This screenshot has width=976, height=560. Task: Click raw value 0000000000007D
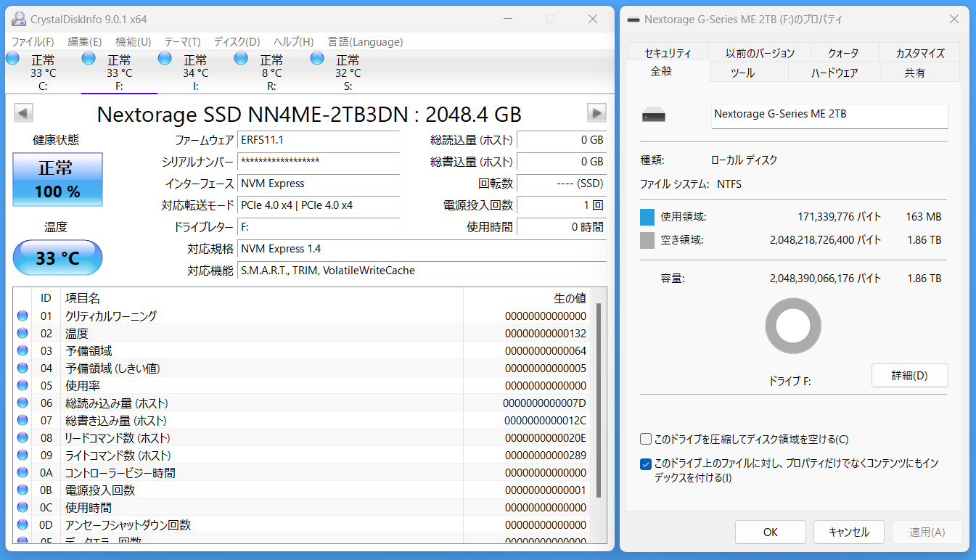(x=544, y=403)
